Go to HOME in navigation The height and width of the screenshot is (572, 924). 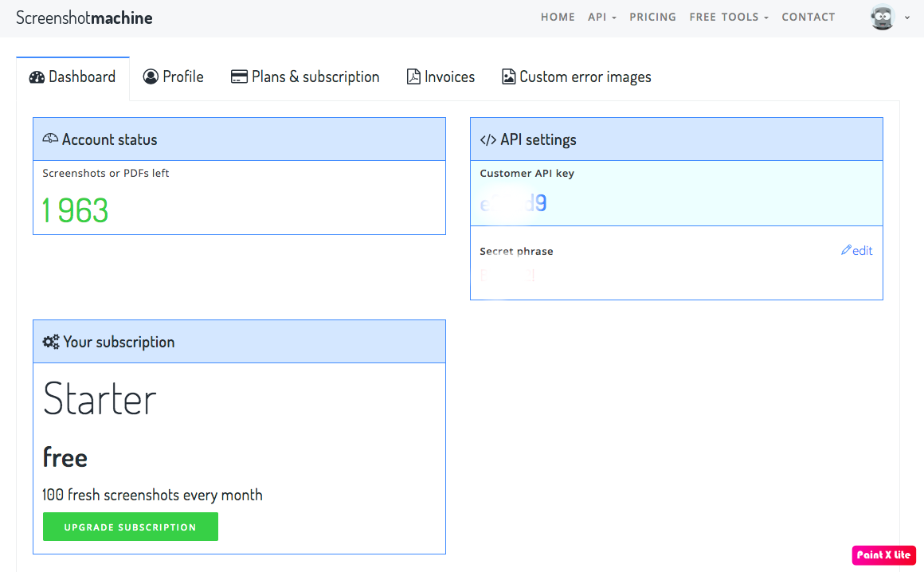click(558, 17)
